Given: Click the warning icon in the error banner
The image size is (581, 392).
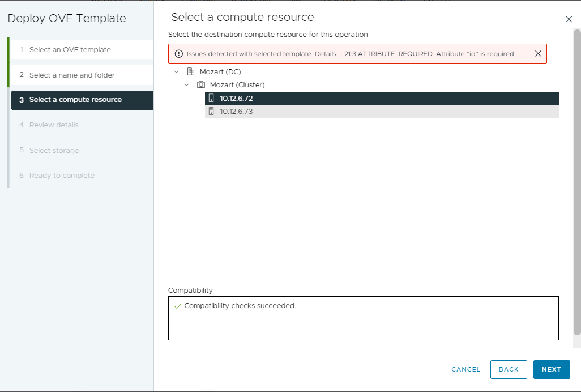Looking at the screenshot, I should [178, 54].
